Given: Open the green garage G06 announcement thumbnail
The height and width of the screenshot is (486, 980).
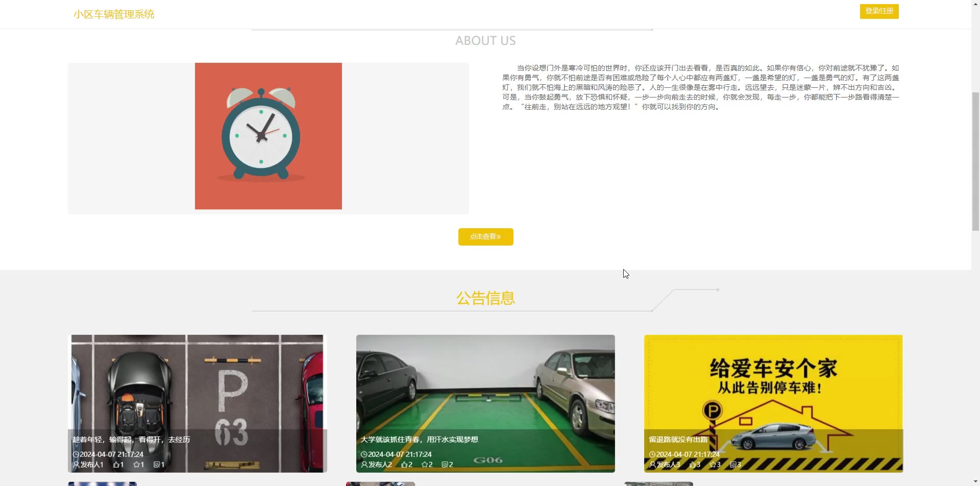Looking at the screenshot, I should coord(485,403).
